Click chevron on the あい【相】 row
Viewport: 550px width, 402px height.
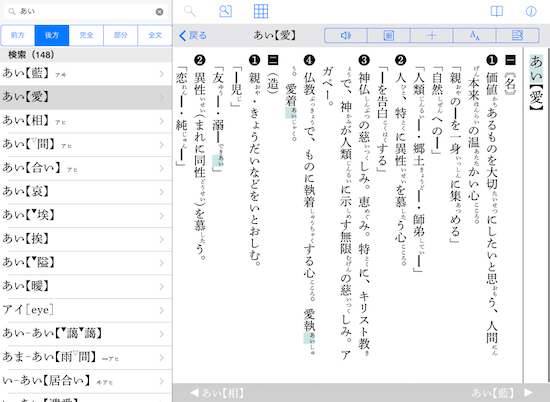161,121
